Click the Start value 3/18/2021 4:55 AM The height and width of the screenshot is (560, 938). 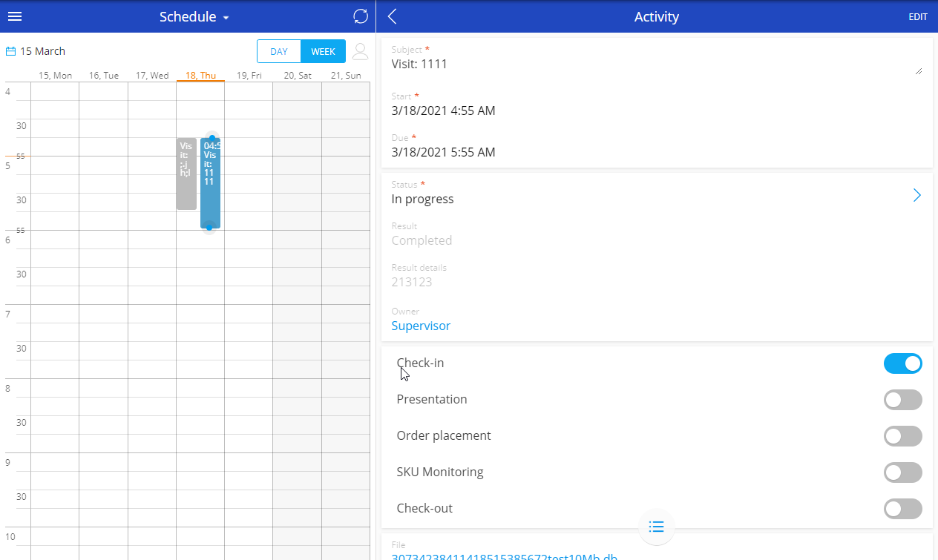pos(443,111)
